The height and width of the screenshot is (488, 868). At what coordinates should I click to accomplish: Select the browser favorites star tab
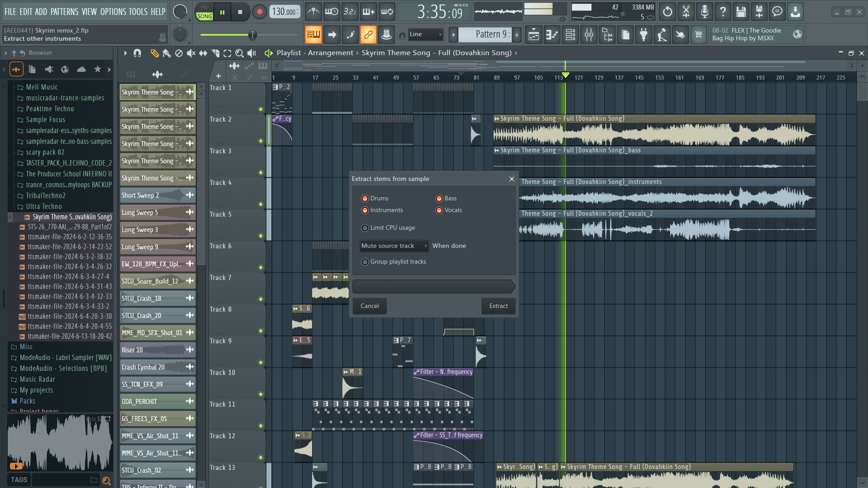[x=98, y=69]
